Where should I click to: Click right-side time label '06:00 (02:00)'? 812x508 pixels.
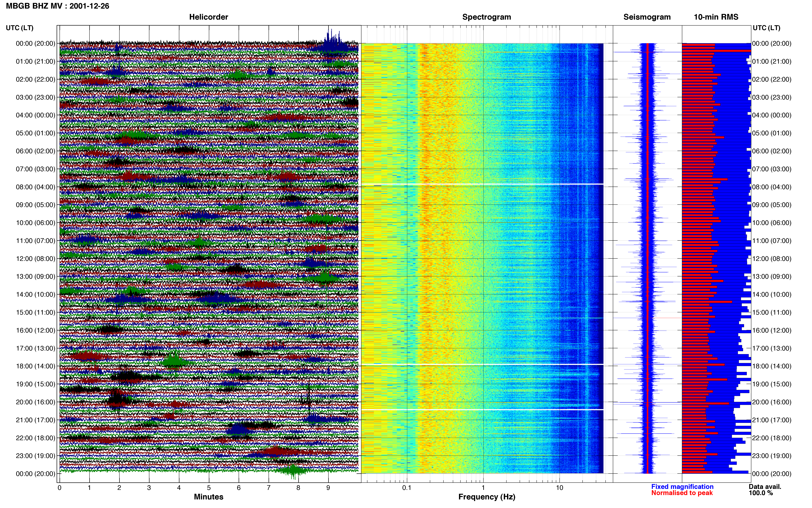[x=772, y=151]
